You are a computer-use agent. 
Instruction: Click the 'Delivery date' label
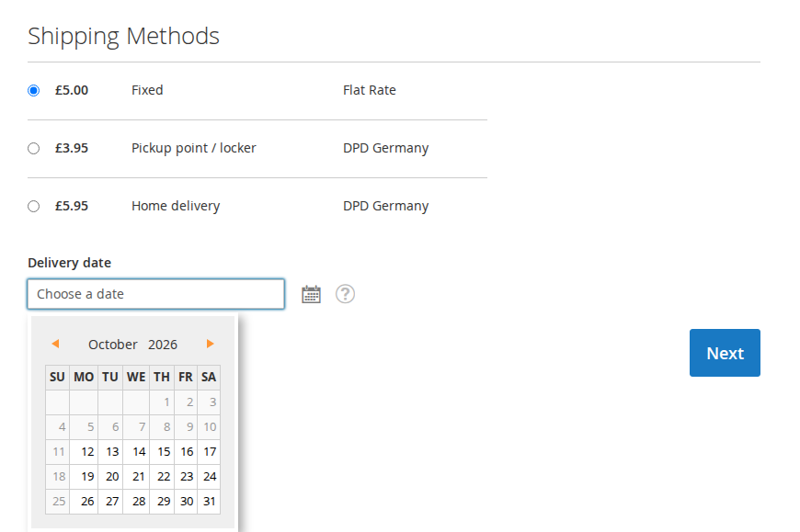click(69, 263)
